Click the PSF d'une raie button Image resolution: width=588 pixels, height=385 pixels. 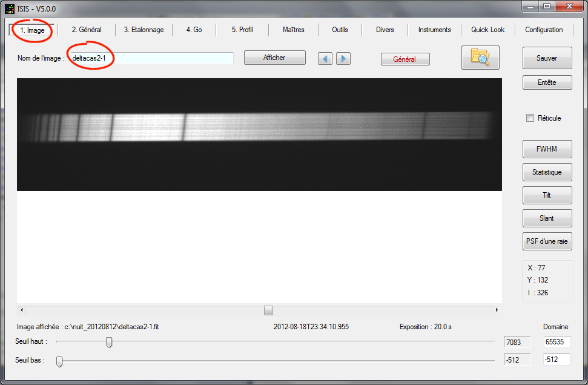click(547, 241)
